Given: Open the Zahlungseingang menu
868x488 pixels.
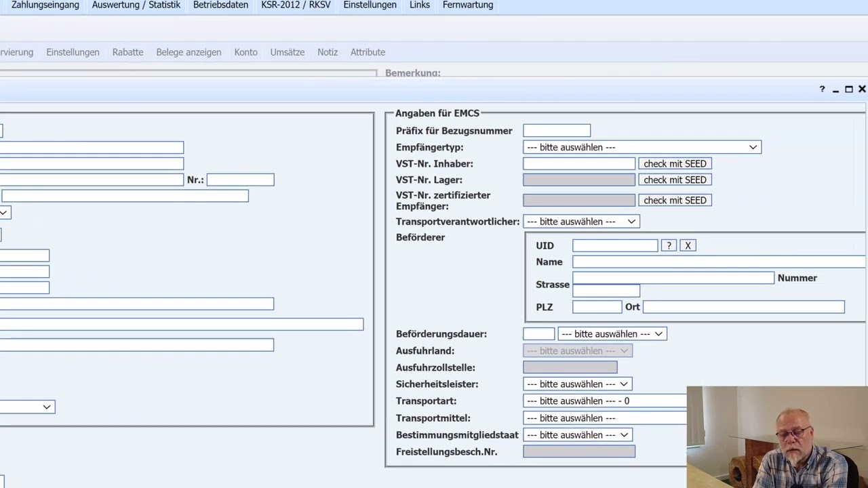Looking at the screenshot, I should coord(45,5).
